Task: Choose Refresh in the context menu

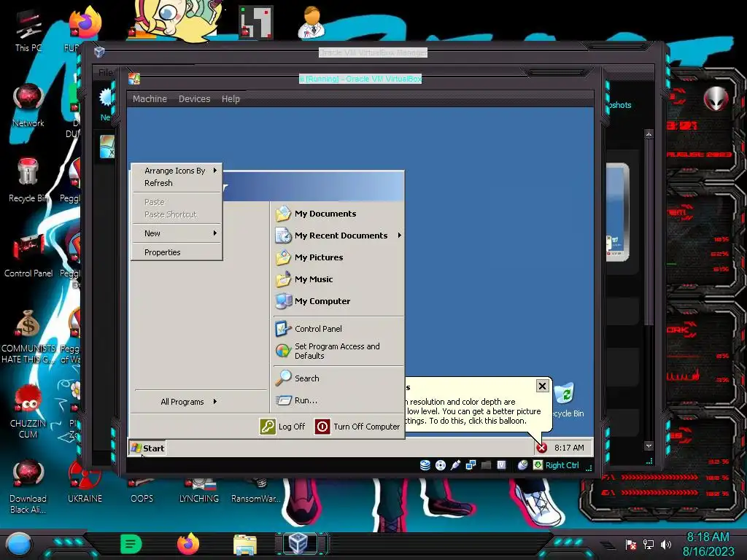Action: pos(177,183)
